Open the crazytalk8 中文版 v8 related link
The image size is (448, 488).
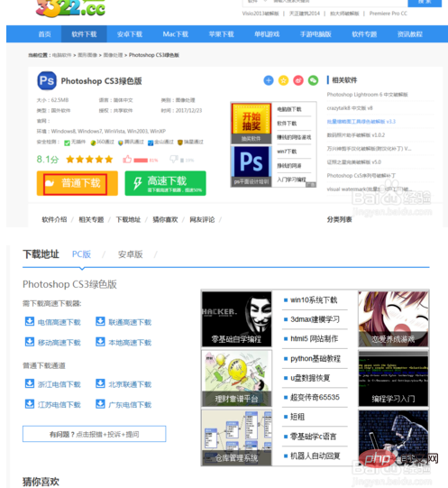(350, 108)
